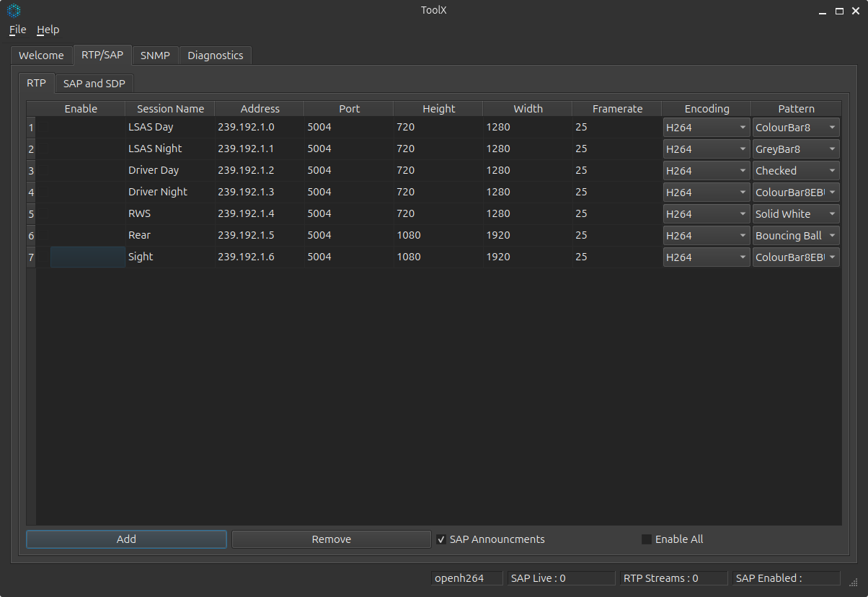Screen dimensions: 868x597
Task: Open the File menu
Action: [x=17, y=30]
